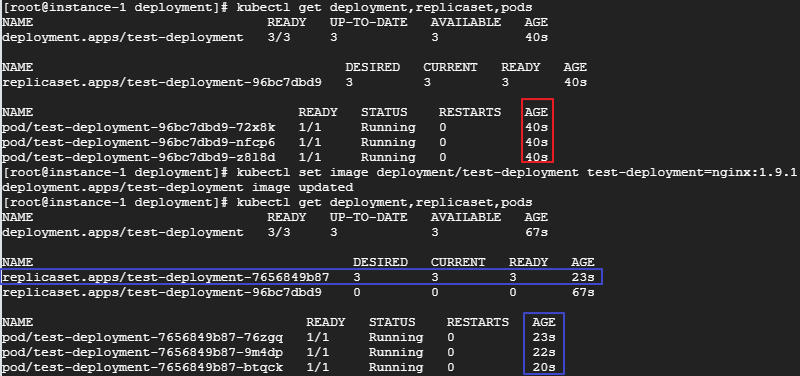Click Running status of pod 76zgq
800x376 pixels.
396,337
